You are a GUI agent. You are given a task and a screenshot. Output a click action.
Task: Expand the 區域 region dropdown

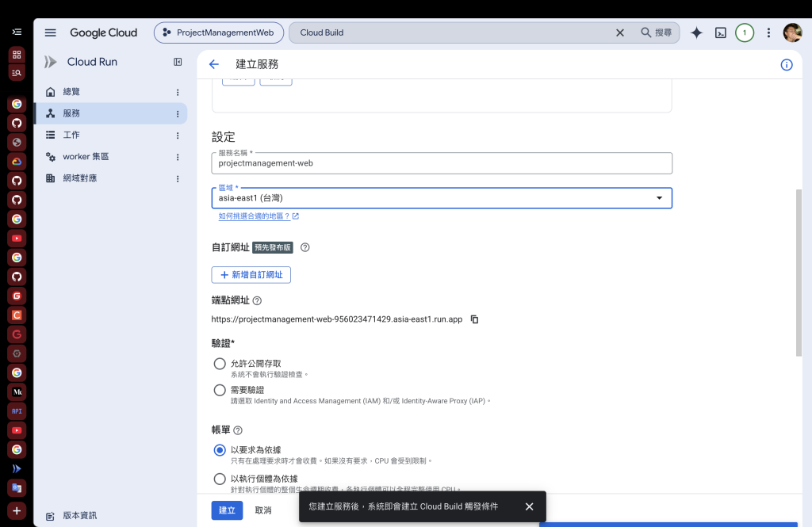point(442,198)
